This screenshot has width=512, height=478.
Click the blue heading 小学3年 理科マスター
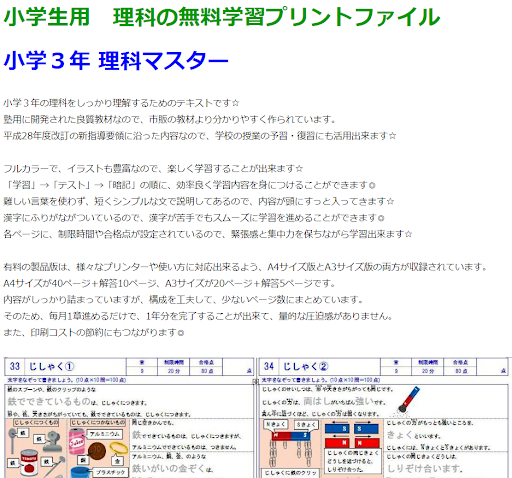116,61
